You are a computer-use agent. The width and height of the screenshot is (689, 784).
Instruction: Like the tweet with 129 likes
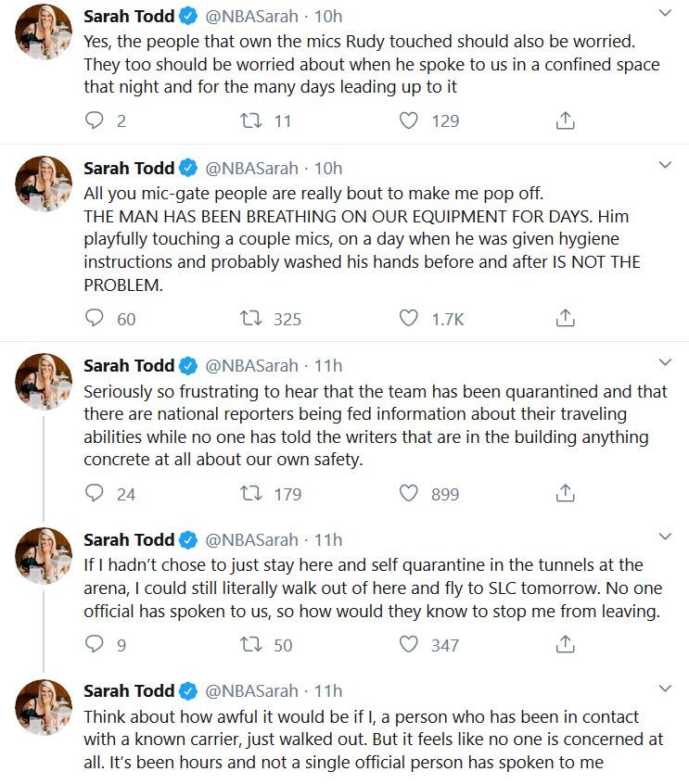(408, 120)
